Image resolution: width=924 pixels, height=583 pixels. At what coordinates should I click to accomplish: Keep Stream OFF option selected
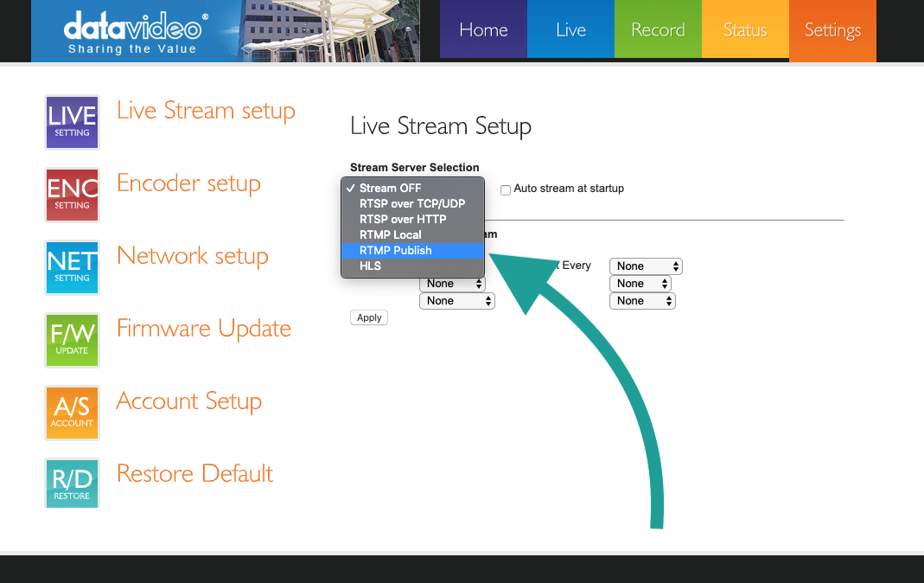[390, 188]
